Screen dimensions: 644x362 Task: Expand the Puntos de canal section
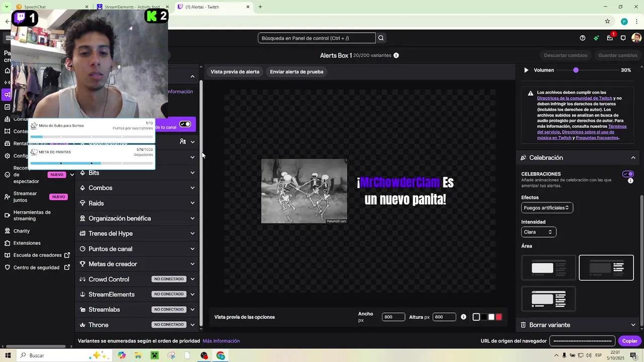137,249
